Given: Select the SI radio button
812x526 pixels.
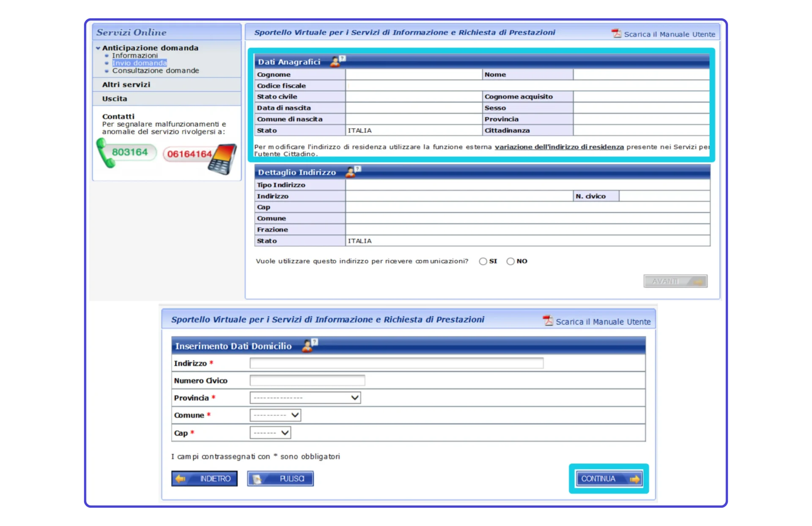Looking at the screenshot, I should (483, 262).
